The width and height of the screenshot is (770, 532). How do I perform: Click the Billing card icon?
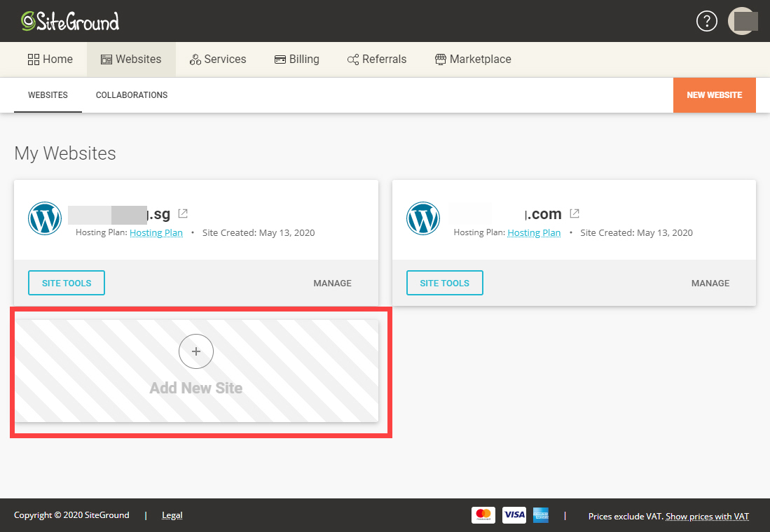click(x=280, y=59)
